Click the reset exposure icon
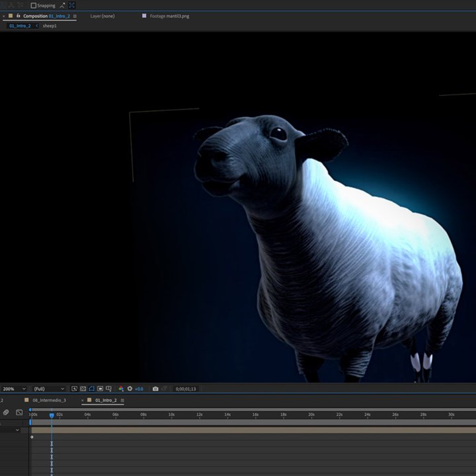Screen dimensions: 476x476 click(130, 389)
